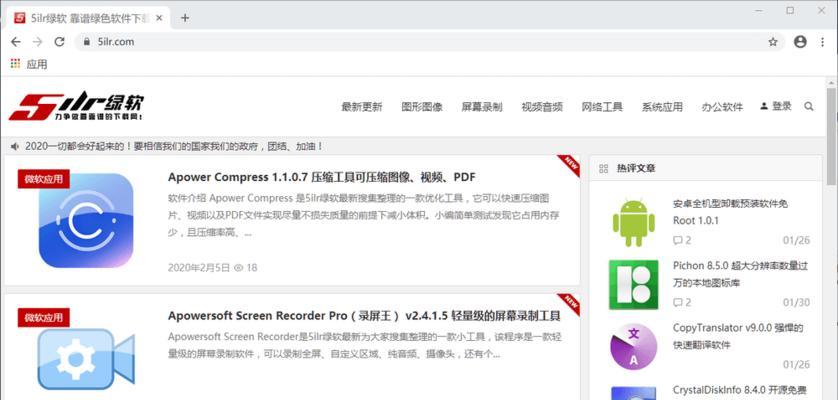Click the 热评文章 grid icon
The height and width of the screenshot is (400, 838).
click(604, 168)
